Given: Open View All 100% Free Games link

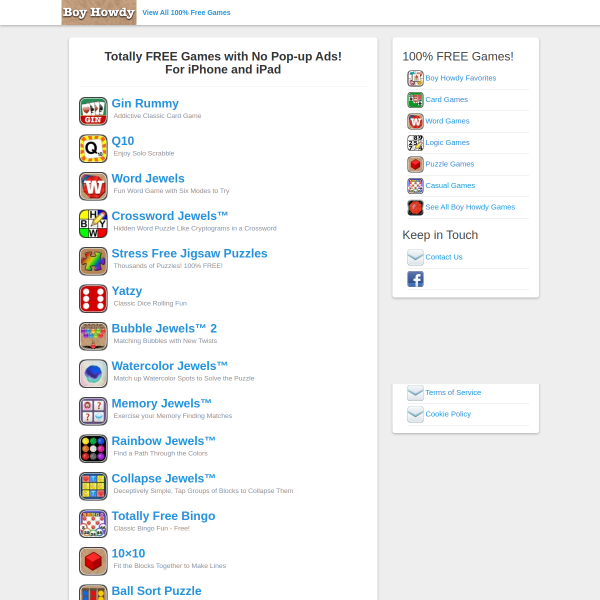Looking at the screenshot, I should (186, 13).
